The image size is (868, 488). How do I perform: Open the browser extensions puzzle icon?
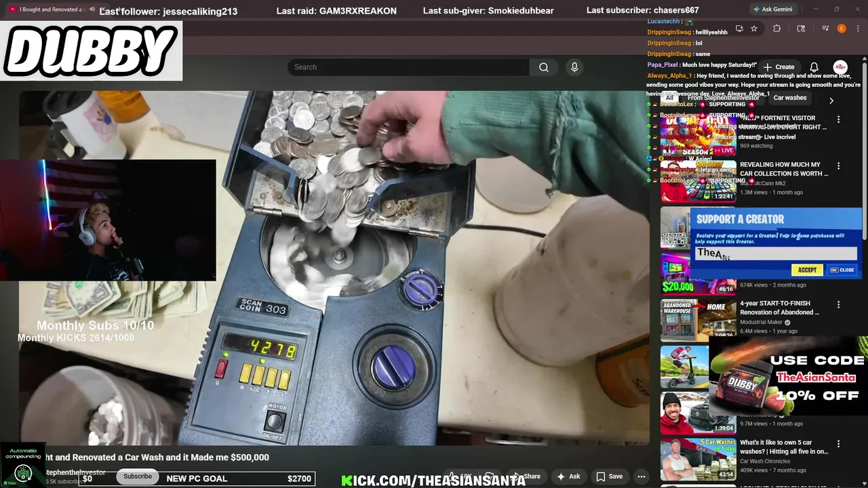[777, 28]
